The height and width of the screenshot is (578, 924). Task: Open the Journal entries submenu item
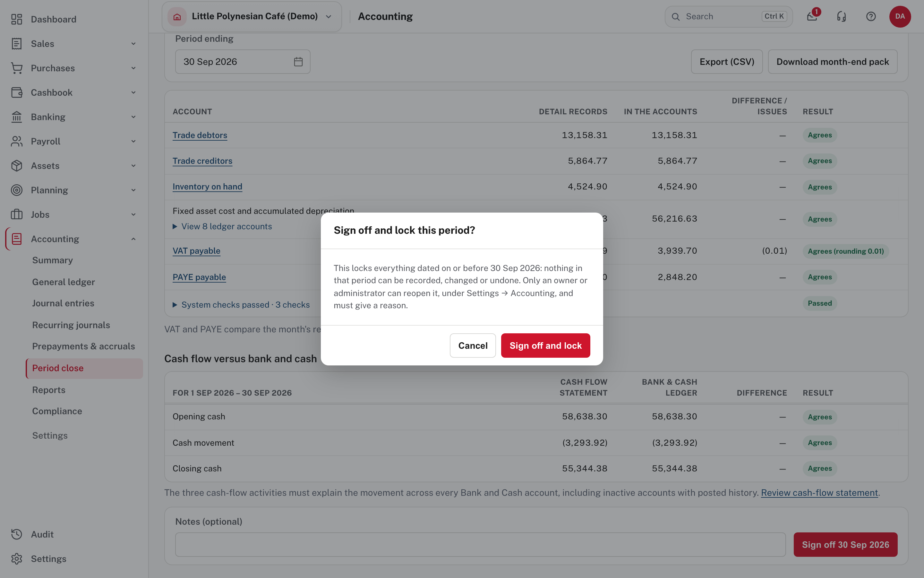(63, 303)
